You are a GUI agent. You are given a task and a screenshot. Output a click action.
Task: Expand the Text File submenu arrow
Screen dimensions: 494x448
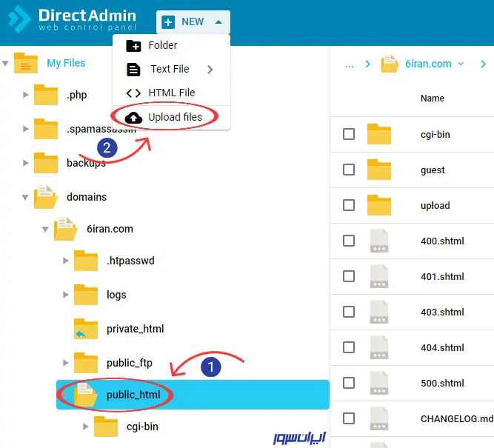pos(210,70)
